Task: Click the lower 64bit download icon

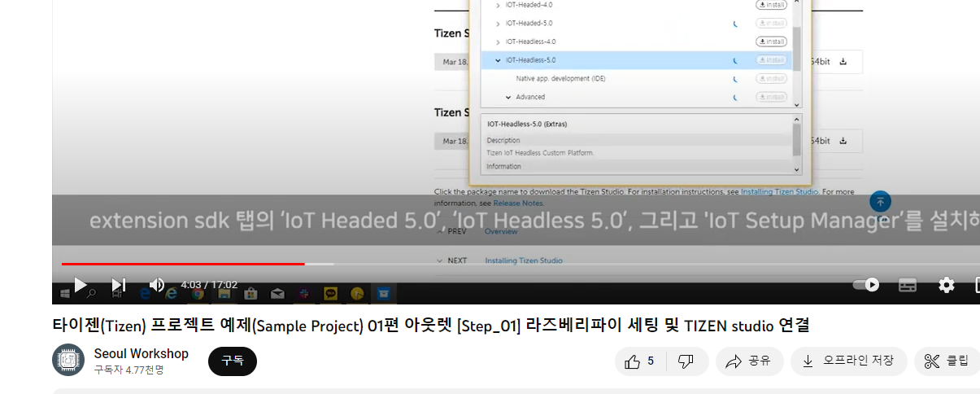Action: click(x=843, y=141)
